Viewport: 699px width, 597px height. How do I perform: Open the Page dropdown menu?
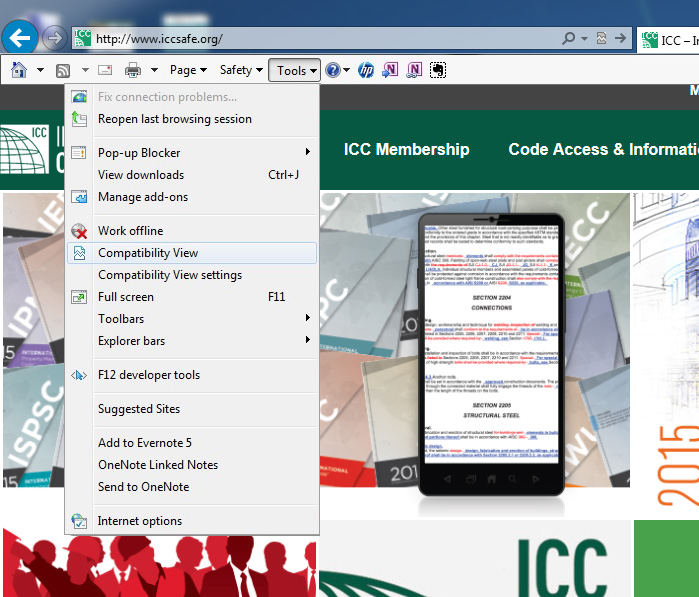click(x=188, y=70)
